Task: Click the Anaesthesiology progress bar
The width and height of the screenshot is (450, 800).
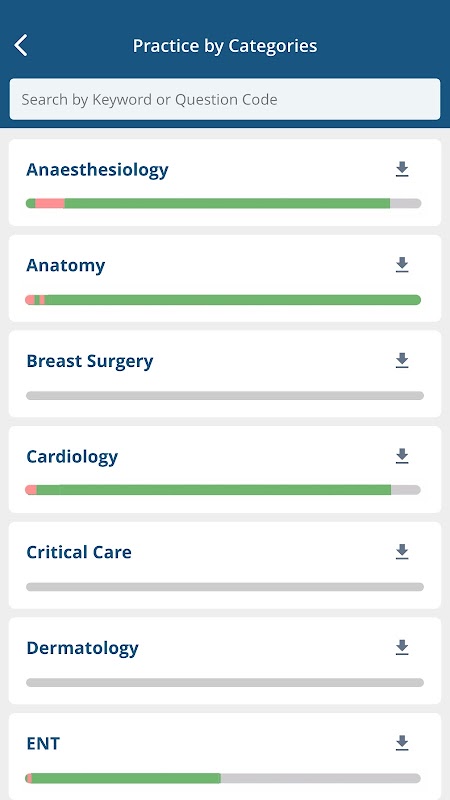Action: pos(223,203)
